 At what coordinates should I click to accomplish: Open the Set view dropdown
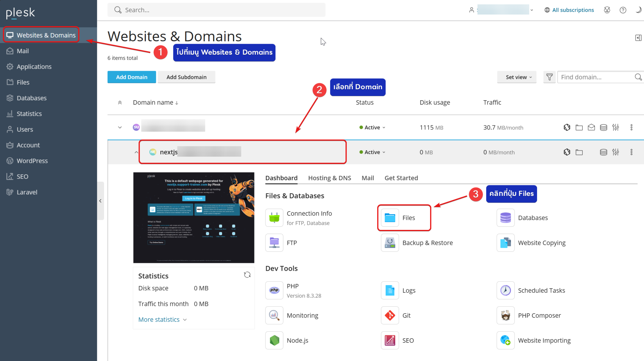click(x=516, y=77)
